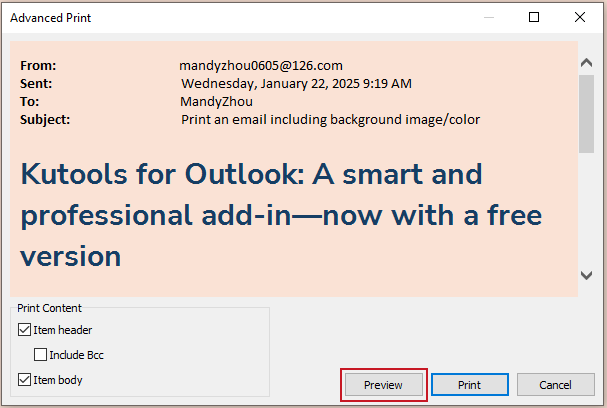Click the Preview button
This screenshot has height=408, width=607.
click(384, 385)
